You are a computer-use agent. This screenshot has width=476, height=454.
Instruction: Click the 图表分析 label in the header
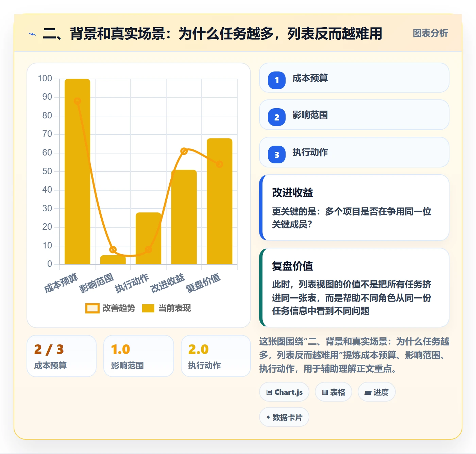pos(430,33)
